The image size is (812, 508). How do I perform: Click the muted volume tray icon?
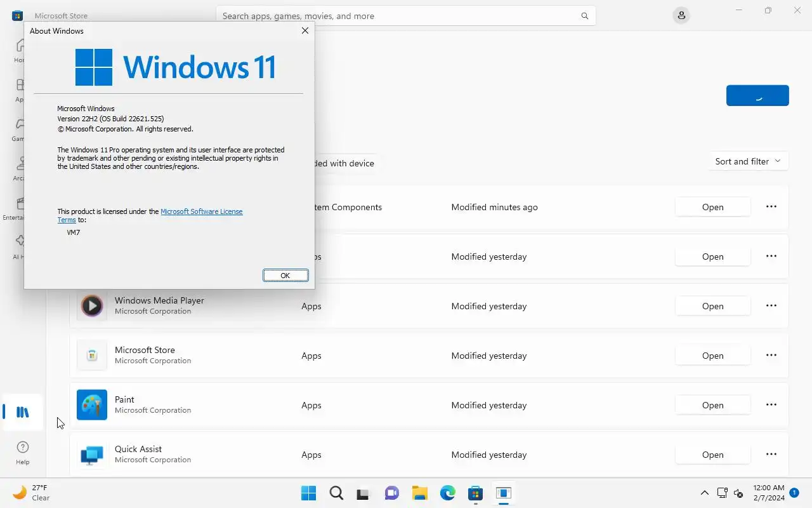[738, 493]
